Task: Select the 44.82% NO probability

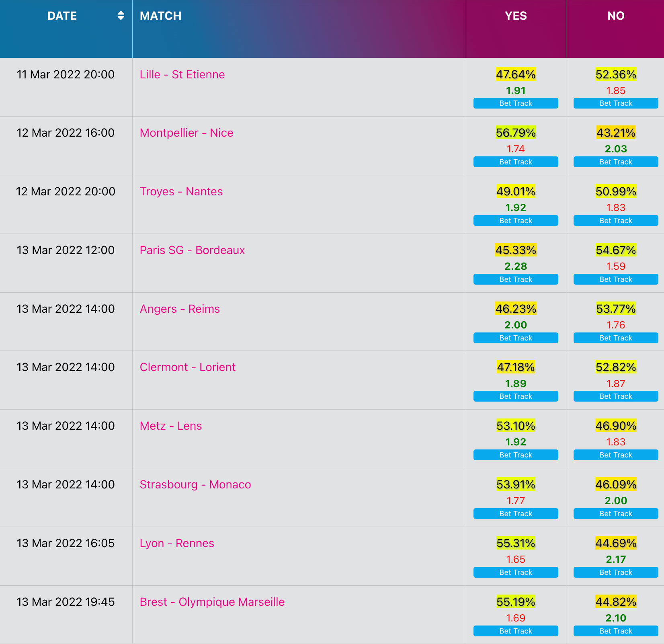Action: point(616,602)
